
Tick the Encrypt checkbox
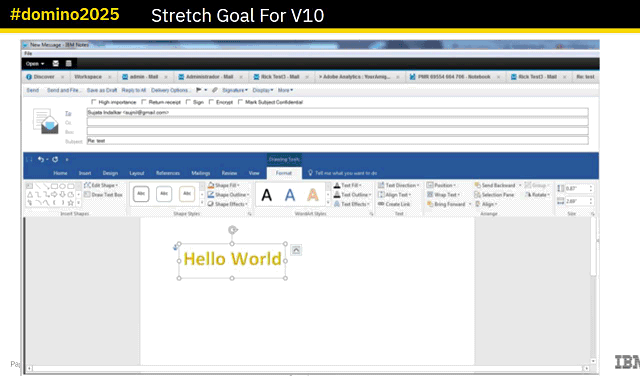point(211,102)
